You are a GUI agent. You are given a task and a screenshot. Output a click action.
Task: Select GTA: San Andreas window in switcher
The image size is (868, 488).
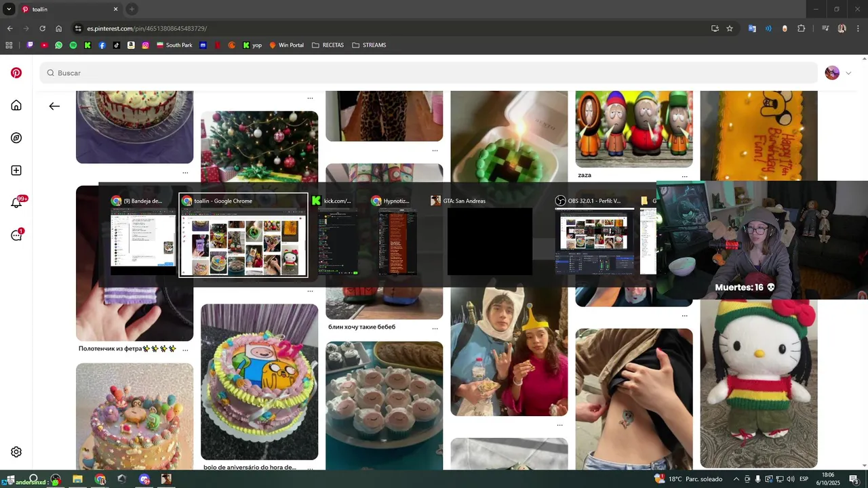pyautogui.click(x=490, y=235)
